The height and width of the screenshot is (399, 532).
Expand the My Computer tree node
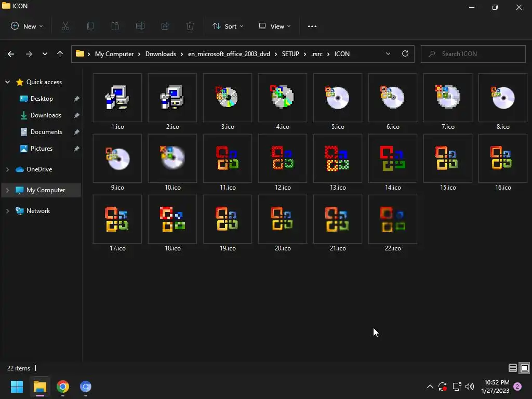point(7,190)
